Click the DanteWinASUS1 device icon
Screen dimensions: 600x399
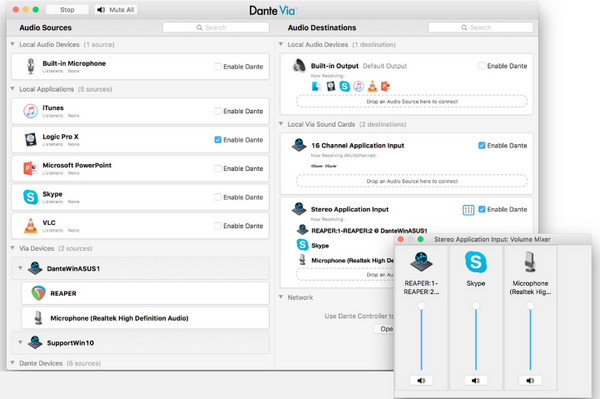pyautogui.click(x=35, y=268)
